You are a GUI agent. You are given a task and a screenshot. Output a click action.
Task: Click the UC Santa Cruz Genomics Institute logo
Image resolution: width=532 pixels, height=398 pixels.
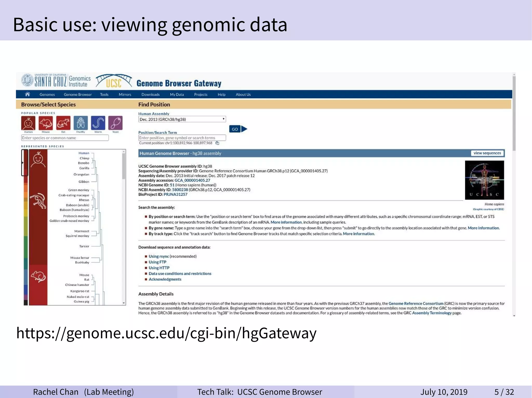click(x=56, y=80)
